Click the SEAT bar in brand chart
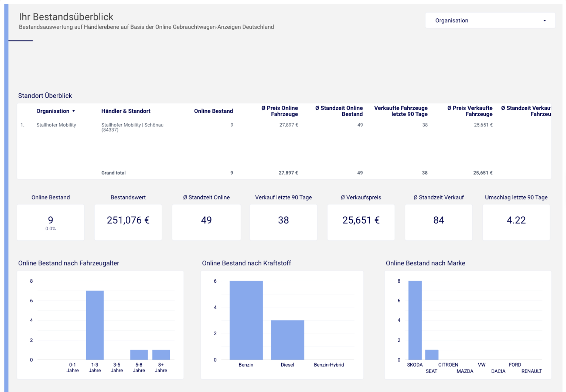566x392 pixels. [x=431, y=355]
